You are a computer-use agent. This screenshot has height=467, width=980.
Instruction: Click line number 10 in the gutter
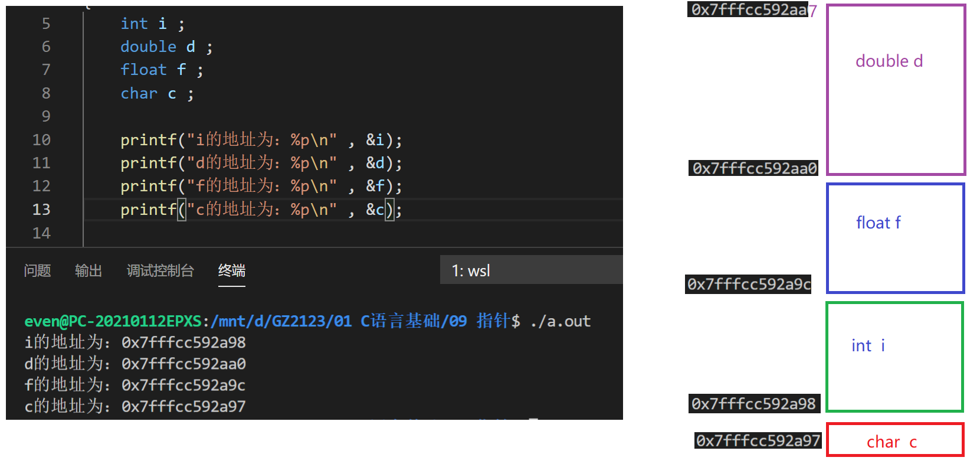(x=41, y=140)
